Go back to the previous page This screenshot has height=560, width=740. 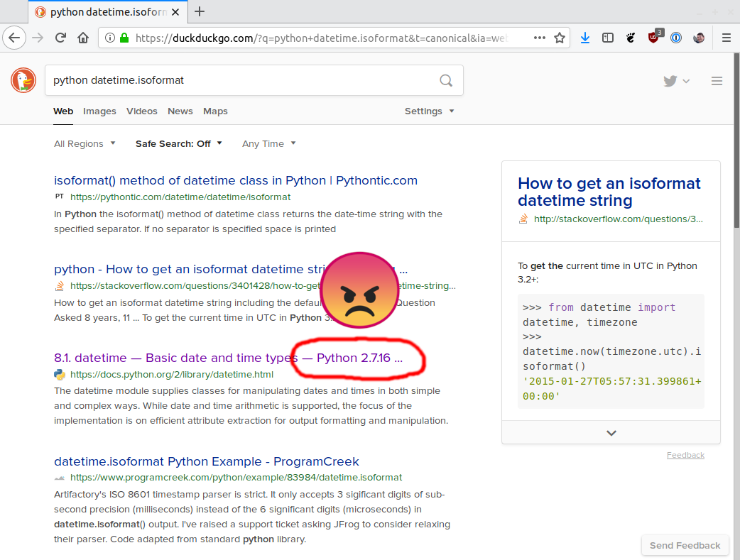(x=14, y=38)
